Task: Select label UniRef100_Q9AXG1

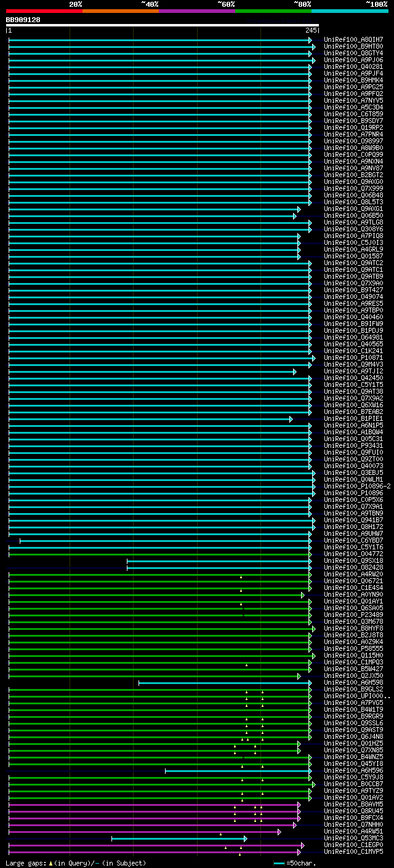Action: (x=353, y=209)
